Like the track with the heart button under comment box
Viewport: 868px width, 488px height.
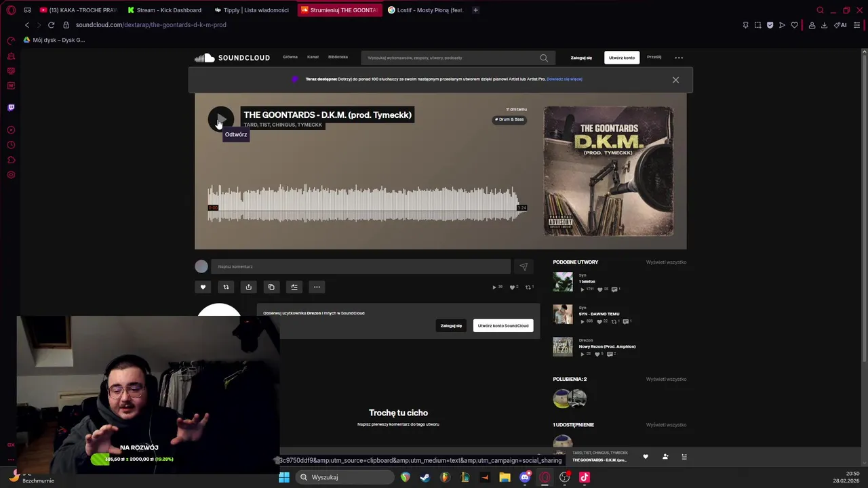(203, 287)
